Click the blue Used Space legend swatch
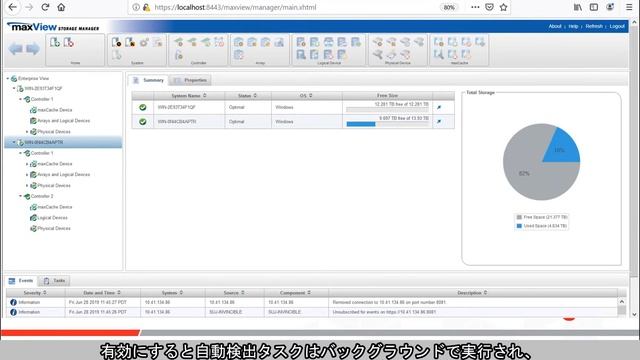This screenshot has width=640, height=360. [519, 226]
